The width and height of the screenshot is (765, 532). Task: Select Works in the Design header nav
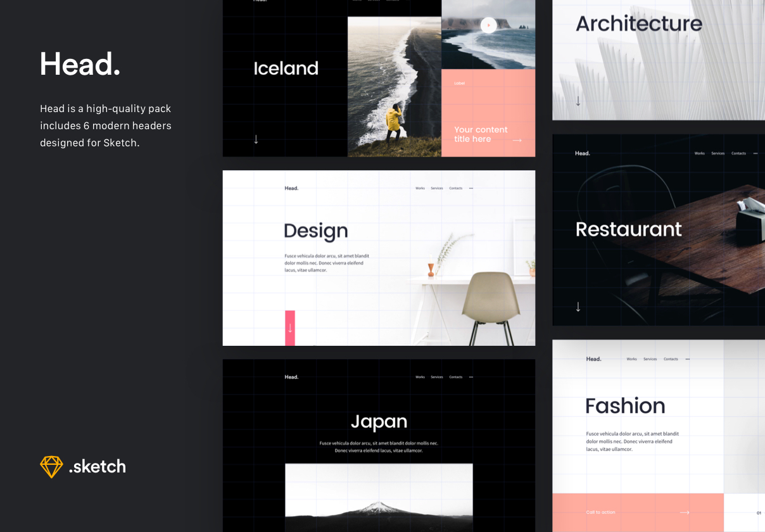click(420, 188)
